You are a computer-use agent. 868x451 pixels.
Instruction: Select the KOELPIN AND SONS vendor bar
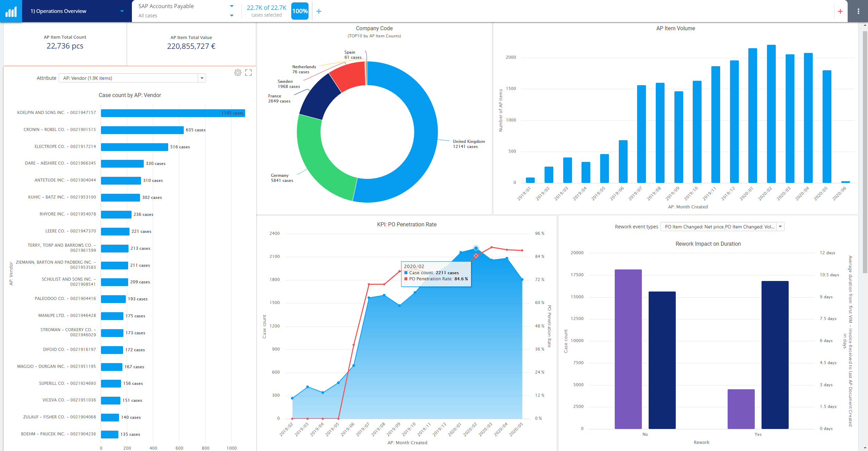pos(170,113)
